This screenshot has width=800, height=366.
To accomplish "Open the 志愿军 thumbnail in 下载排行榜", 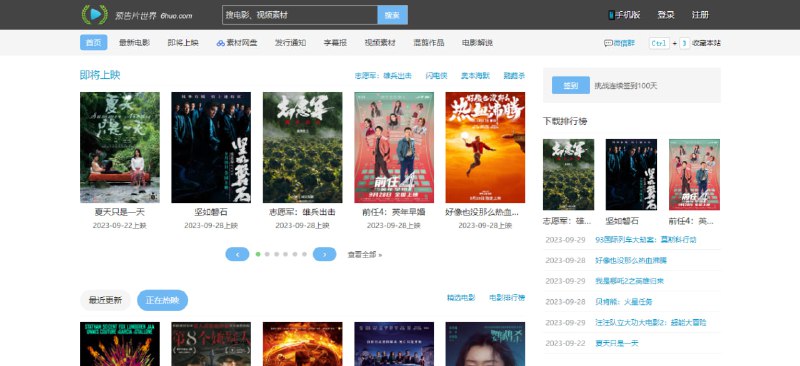I will (x=568, y=175).
